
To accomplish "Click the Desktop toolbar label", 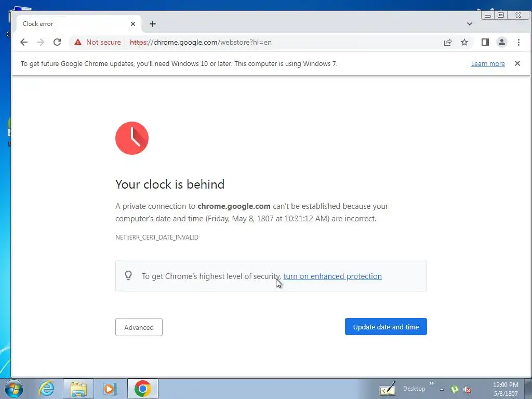I will pyautogui.click(x=414, y=389).
